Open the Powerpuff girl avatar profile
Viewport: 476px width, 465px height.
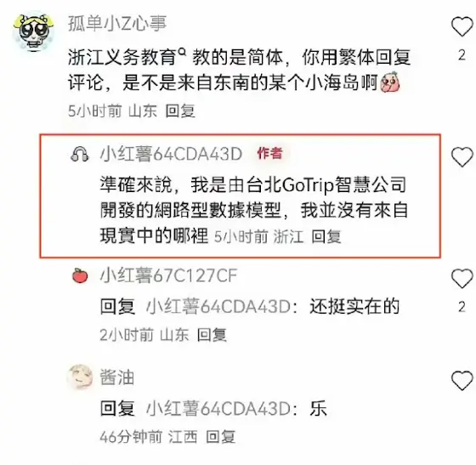pyautogui.click(x=33, y=31)
